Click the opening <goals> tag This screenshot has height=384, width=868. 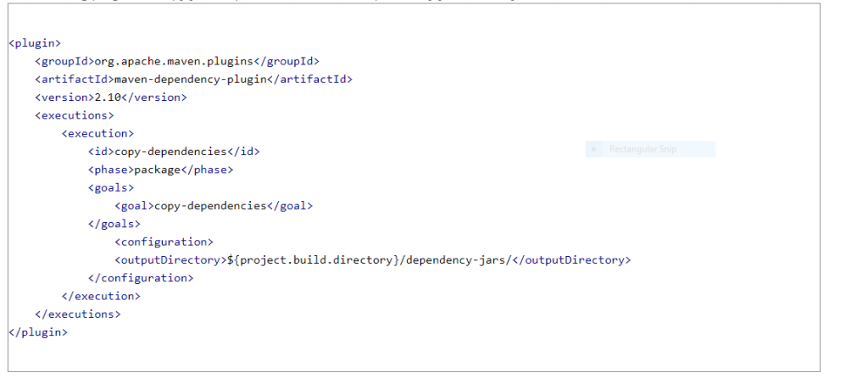click(x=110, y=187)
